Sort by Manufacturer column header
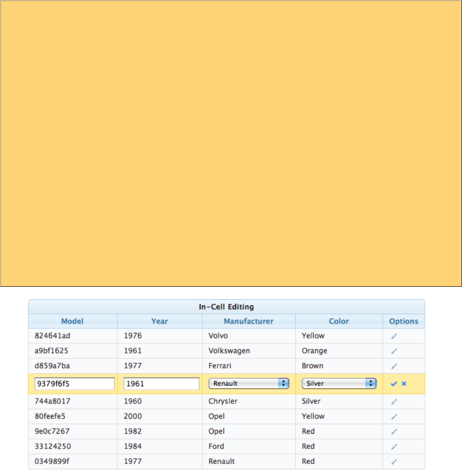This screenshot has width=462, height=476. (x=249, y=321)
